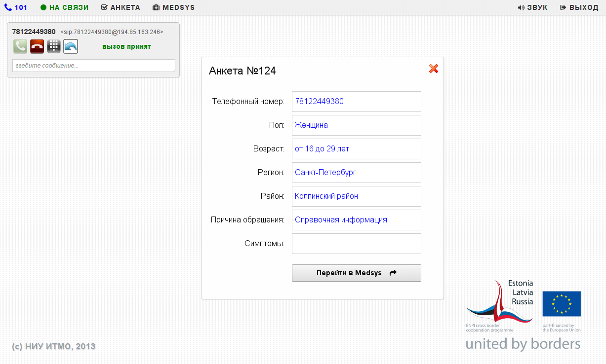Open the Регион dropdown with Санкт-Петербург
The image size is (606, 364).
[356, 173]
